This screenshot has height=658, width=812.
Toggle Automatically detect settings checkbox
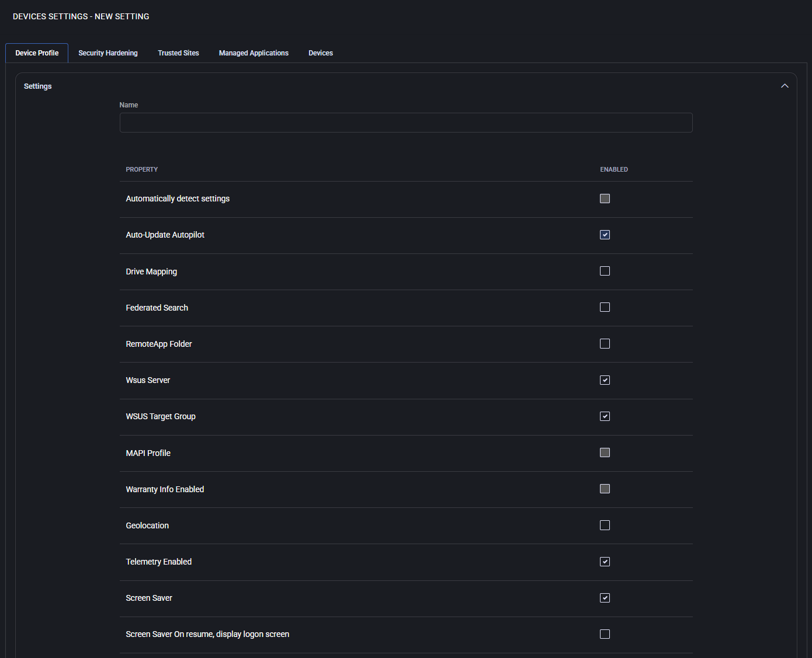605,199
